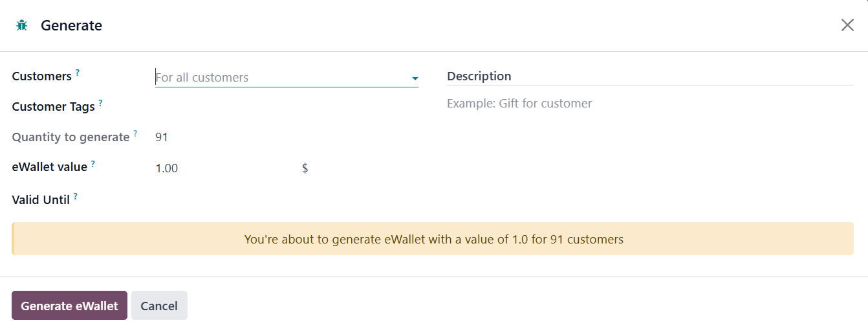Click the eWallet value label
868x329 pixels.
(x=49, y=167)
